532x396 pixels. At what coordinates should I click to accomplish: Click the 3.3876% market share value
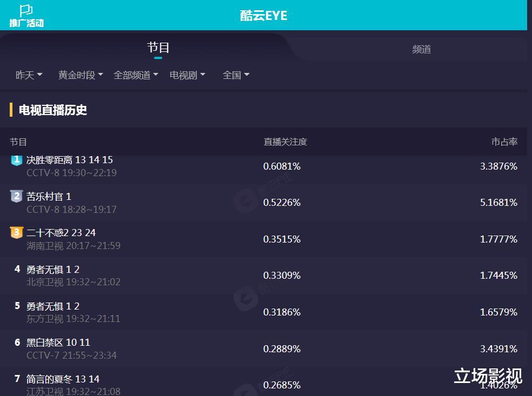498,166
